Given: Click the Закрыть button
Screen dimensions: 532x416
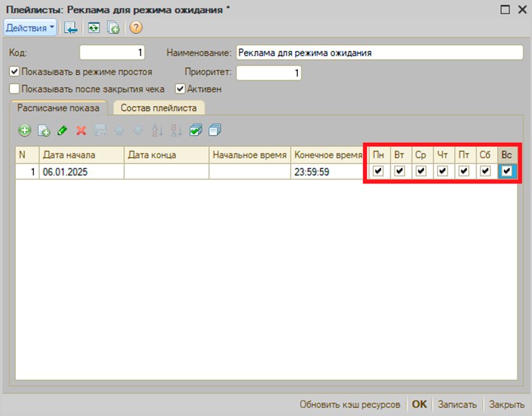Looking at the screenshot, I should coord(506,405).
